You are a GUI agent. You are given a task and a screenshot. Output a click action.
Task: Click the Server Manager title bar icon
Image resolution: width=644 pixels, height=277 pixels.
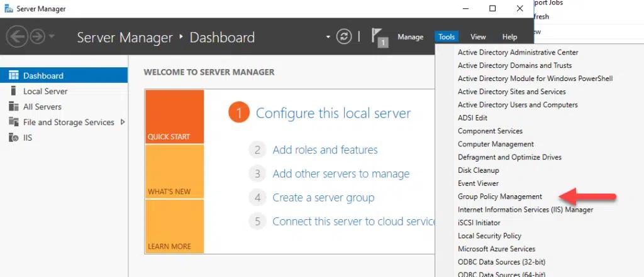(8, 8)
